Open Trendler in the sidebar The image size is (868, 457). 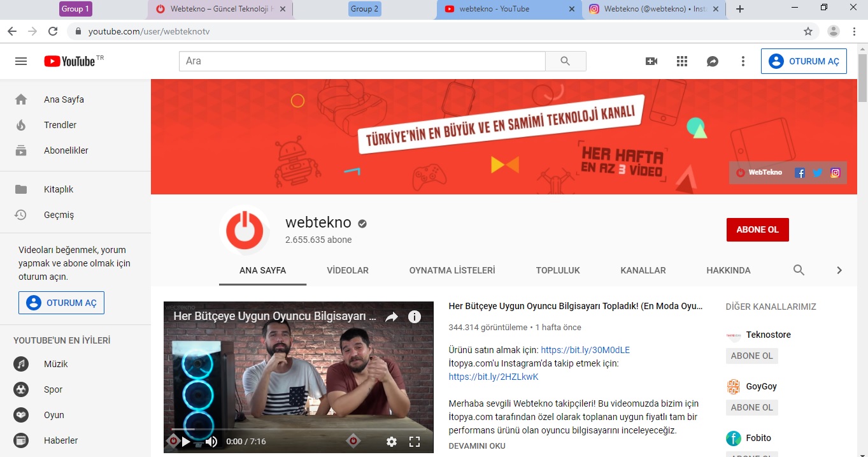tap(75, 125)
